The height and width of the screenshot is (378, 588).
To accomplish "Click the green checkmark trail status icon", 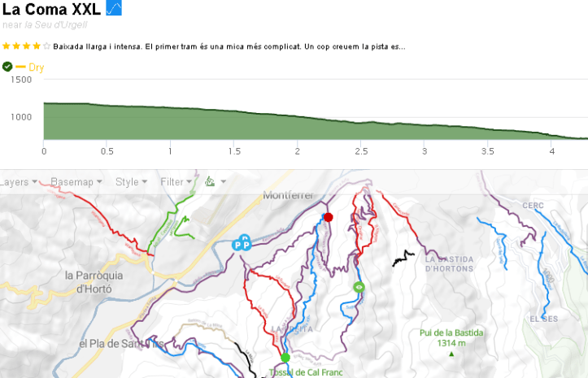I will (7, 67).
